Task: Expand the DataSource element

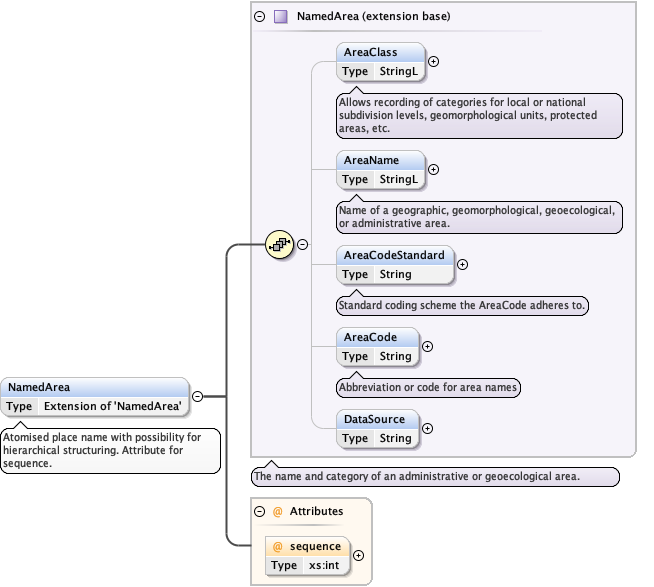Action: tap(428, 428)
